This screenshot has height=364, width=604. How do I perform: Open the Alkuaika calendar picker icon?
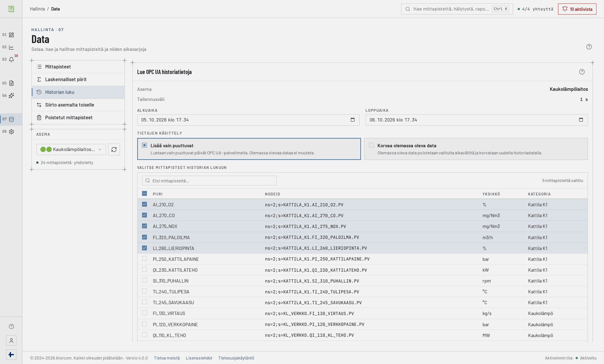coord(353,120)
